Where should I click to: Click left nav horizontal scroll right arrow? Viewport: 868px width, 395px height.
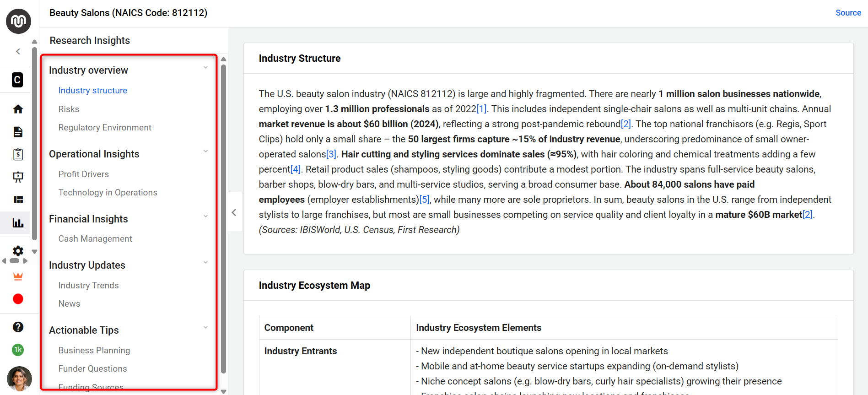point(26,261)
